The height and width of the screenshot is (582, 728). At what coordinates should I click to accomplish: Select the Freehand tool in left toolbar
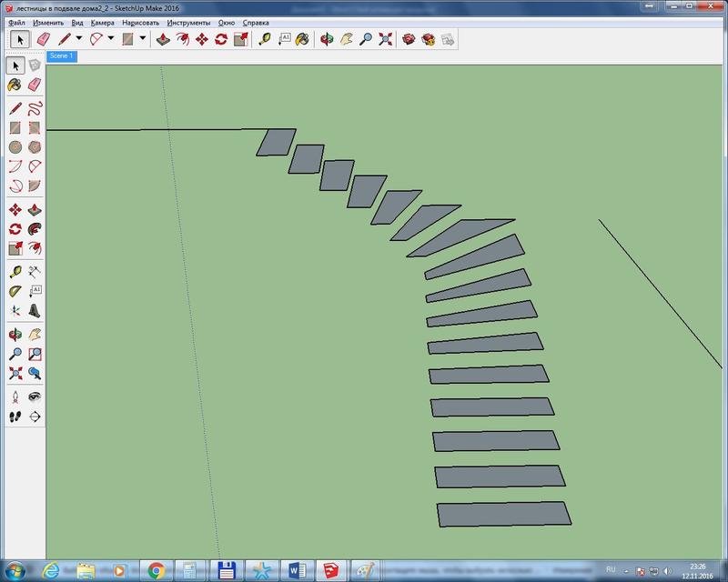[x=35, y=108]
